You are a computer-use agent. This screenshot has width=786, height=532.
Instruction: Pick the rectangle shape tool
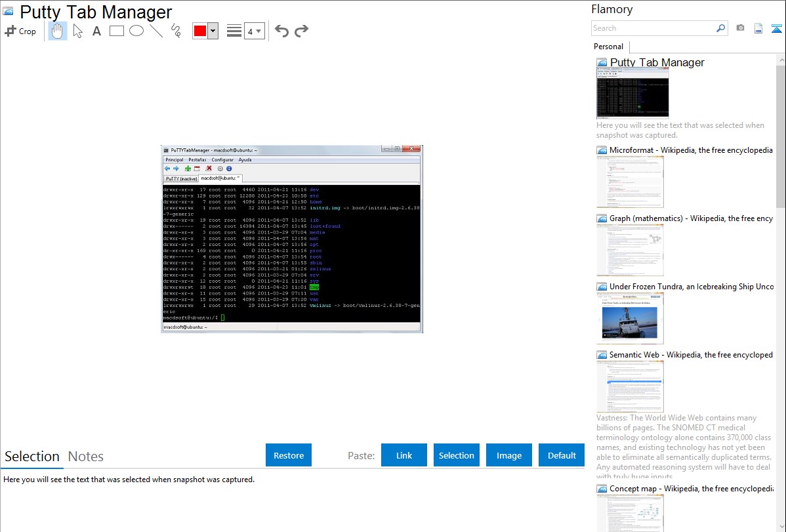(116, 31)
